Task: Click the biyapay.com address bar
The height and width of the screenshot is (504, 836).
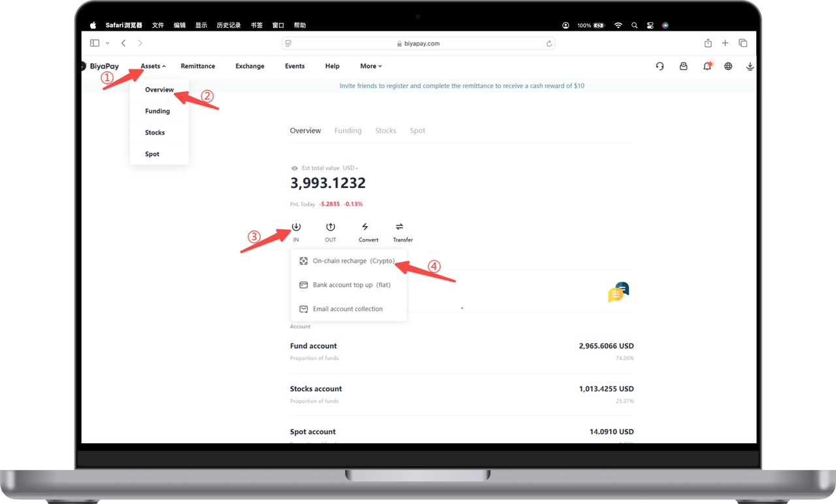Action: tap(418, 44)
